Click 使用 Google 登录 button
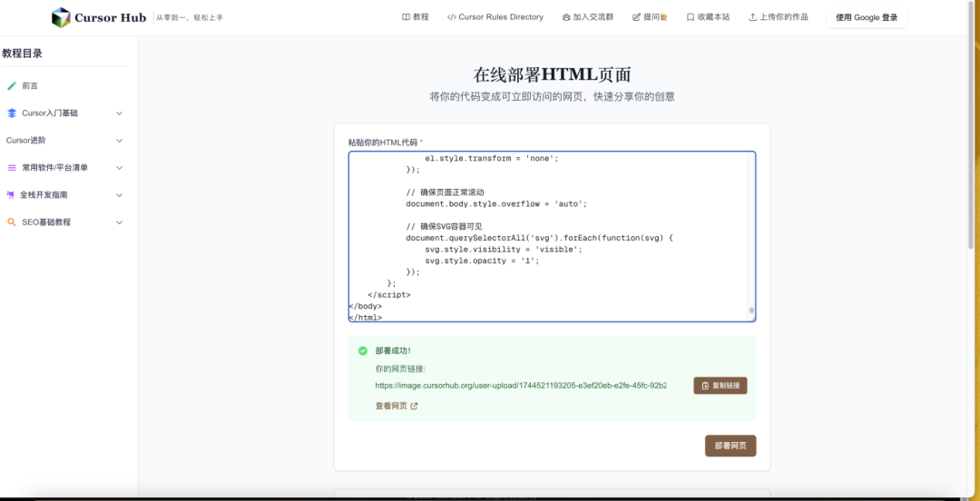 [867, 17]
